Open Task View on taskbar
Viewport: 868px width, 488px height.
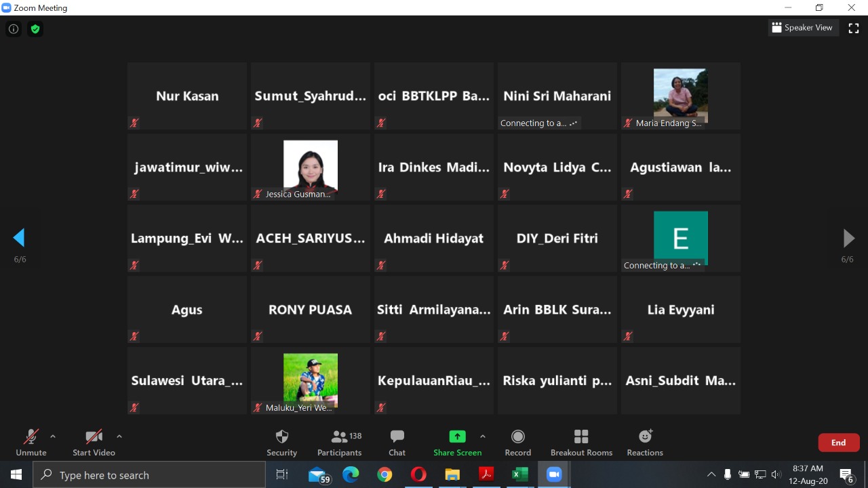282,475
